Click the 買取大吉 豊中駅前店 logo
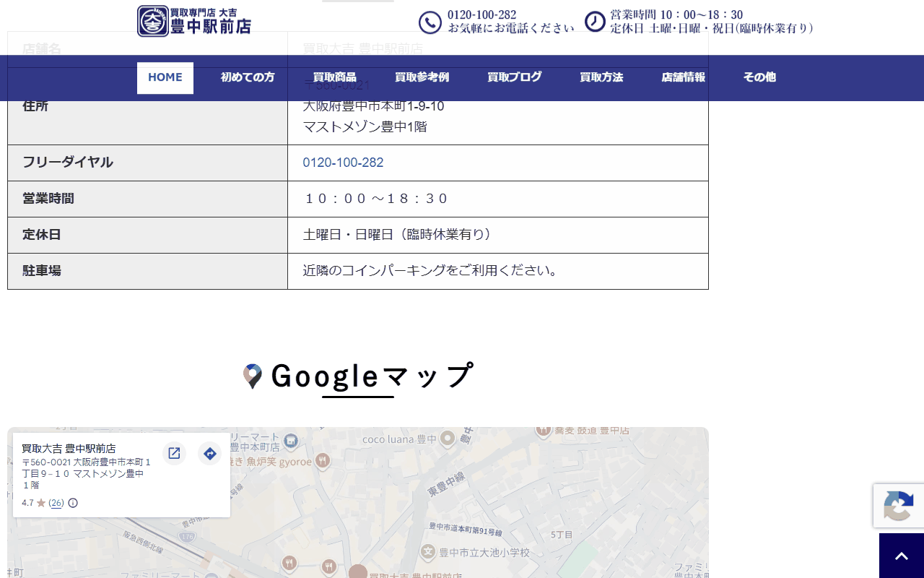 pyautogui.click(x=195, y=21)
